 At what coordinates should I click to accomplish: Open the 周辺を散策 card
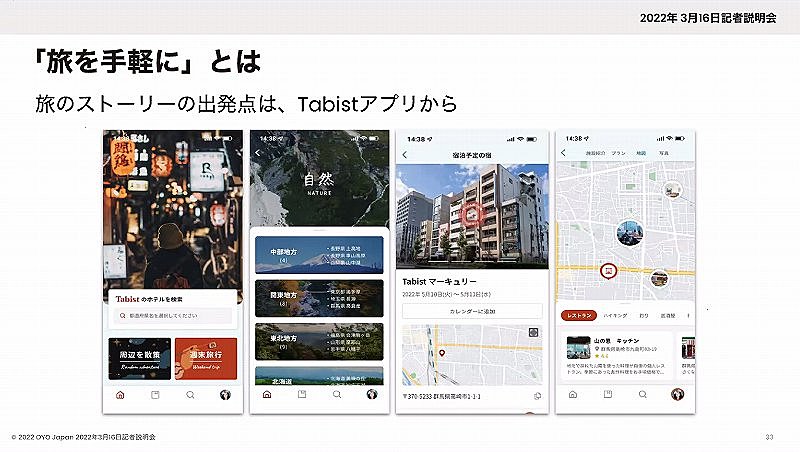pos(140,359)
